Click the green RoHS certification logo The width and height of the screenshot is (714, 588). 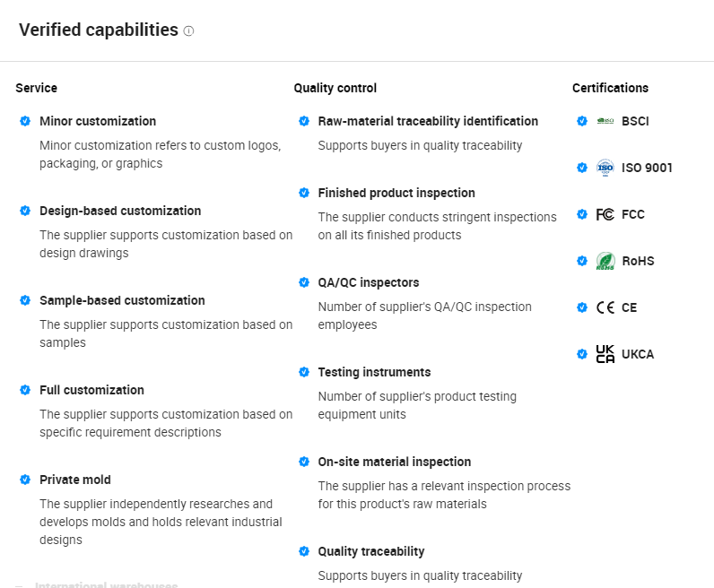(605, 261)
